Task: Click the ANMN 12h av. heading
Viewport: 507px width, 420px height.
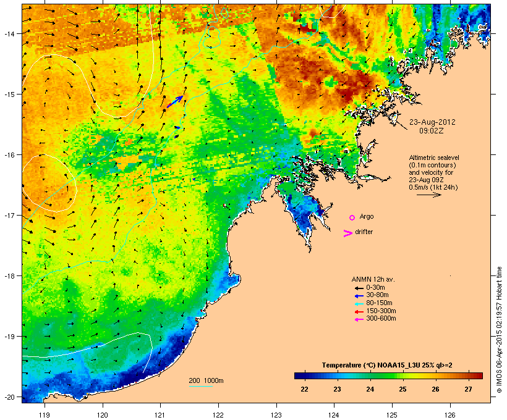Action: 373,279
